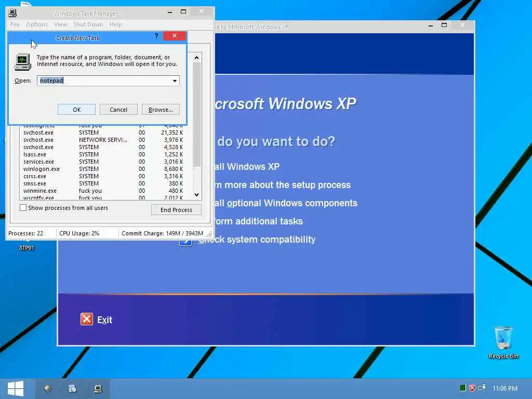Image resolution: width=532 pixels, height=399 pixels.
Task: Click the optional Windows components link
Action: click(x=286, y=203)
